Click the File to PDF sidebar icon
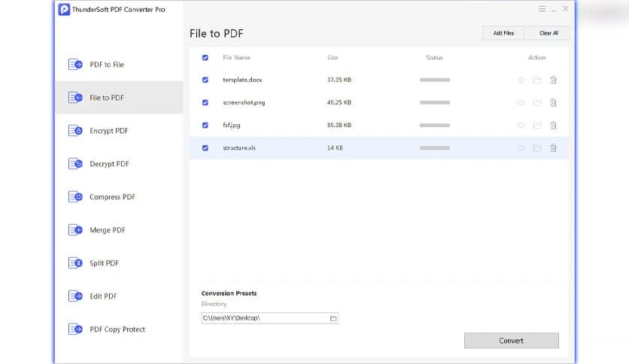The height and width of the screenshot is (364, 629). (x=75, y=98)
